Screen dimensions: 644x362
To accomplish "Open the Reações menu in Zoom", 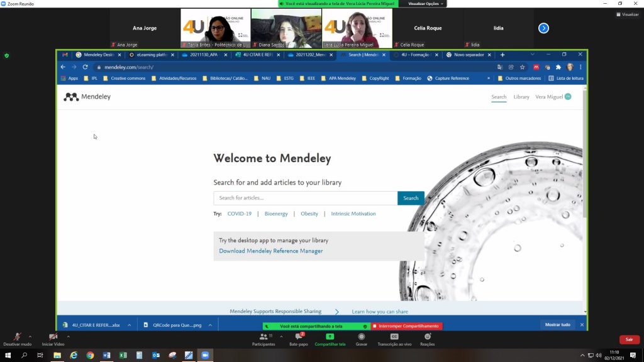I will [427, 339].
